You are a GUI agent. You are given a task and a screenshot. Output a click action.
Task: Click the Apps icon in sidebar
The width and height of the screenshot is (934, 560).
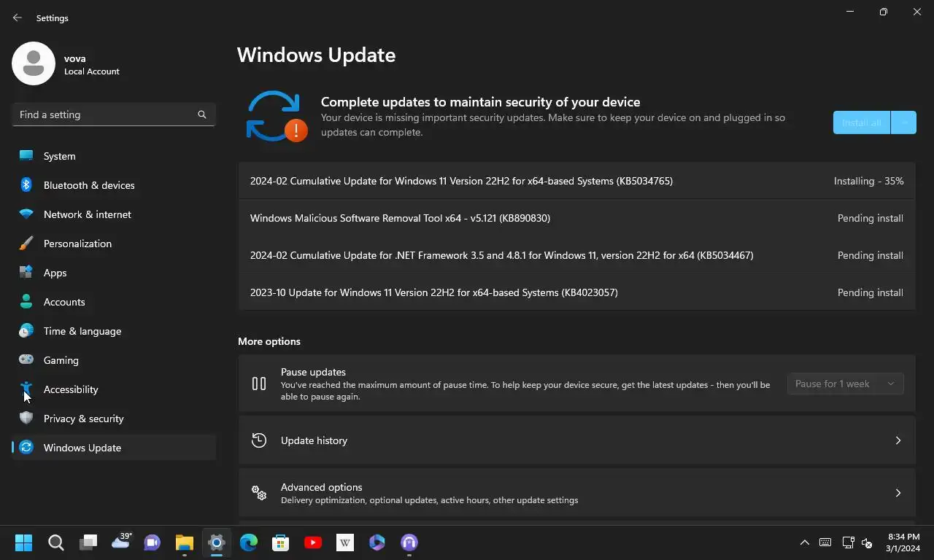(26, 273)
